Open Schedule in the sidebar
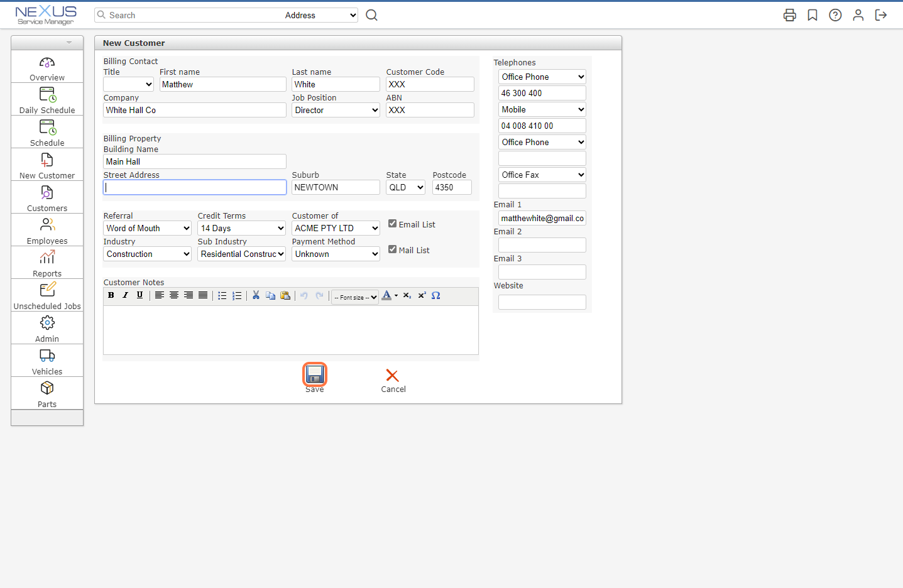Viewport: 903px width, 588px height. click(x=47, y=132)
